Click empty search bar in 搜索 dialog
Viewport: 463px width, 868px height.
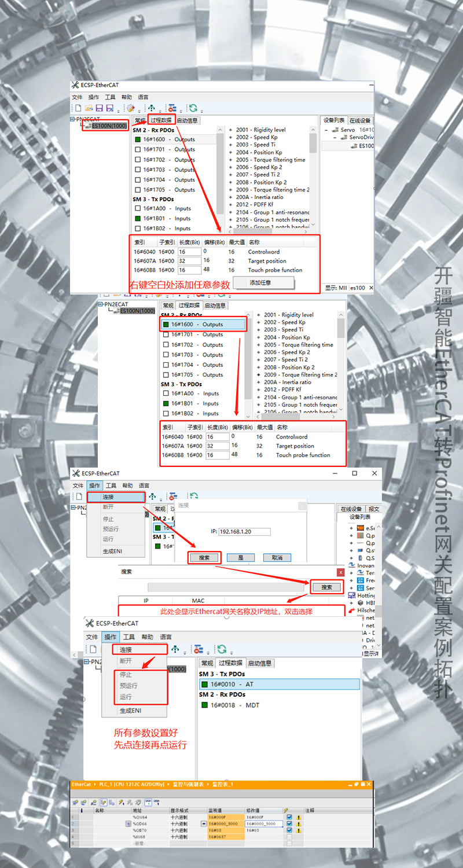226,587
